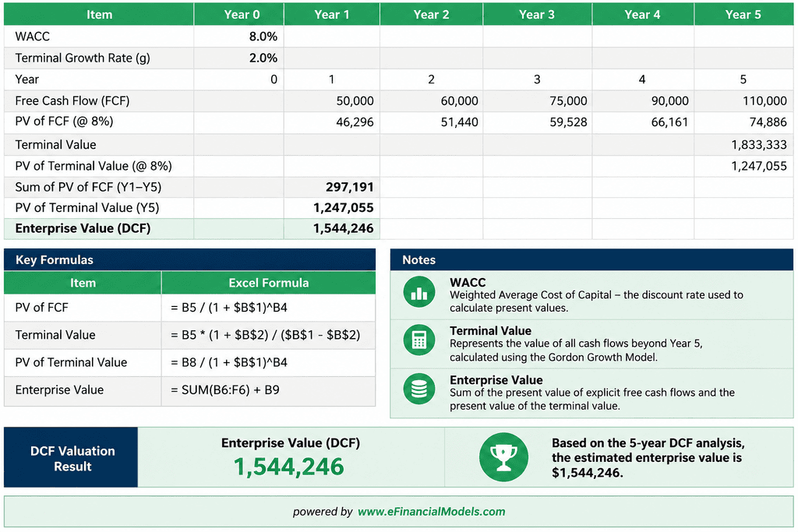Click the PV of FCF (@ 8%) label

click(x=64, y=122)
